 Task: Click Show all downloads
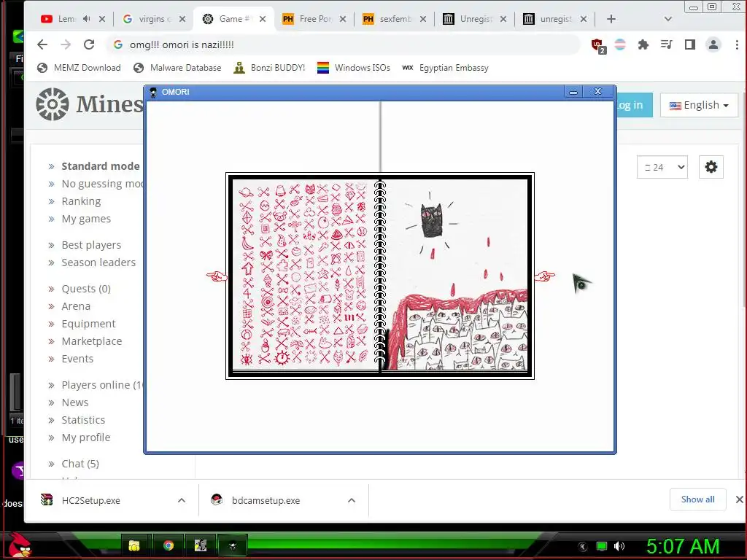click(x=698, y=499)
